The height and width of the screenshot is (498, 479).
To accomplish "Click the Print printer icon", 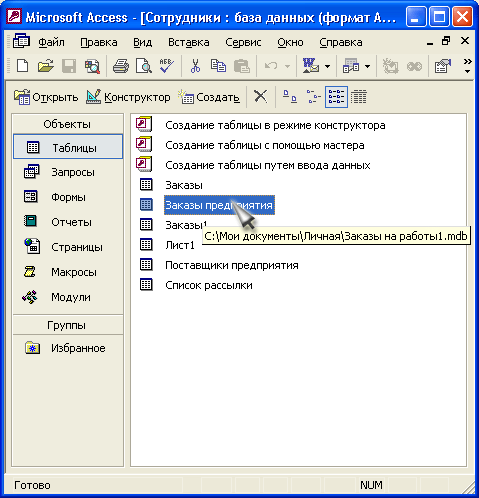I will (121, 66).
